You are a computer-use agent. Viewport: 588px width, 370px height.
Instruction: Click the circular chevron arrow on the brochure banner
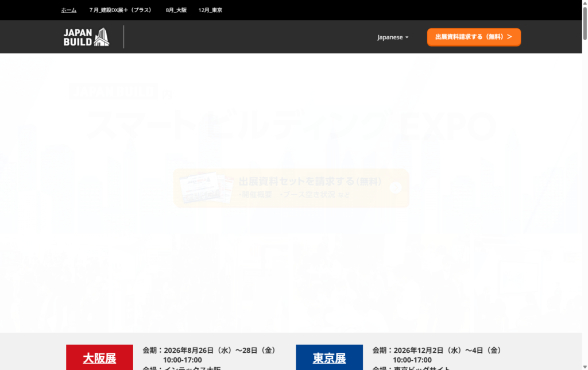396,188
